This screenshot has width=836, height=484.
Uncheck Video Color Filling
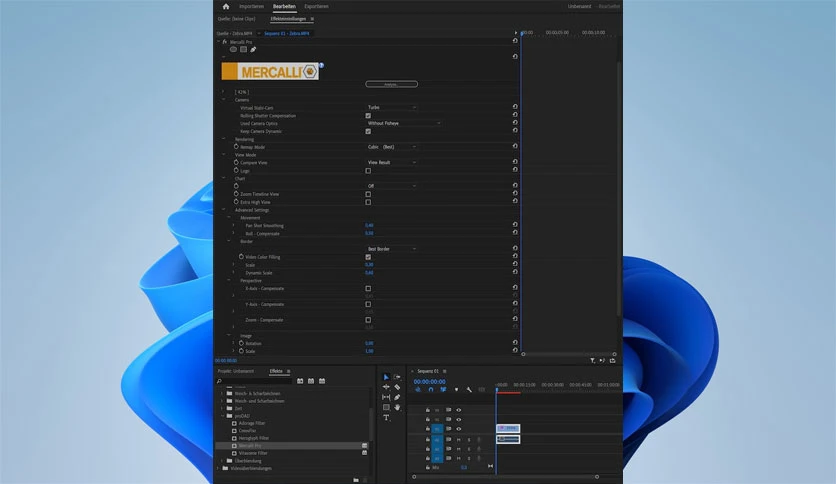[x=368, y=257]
